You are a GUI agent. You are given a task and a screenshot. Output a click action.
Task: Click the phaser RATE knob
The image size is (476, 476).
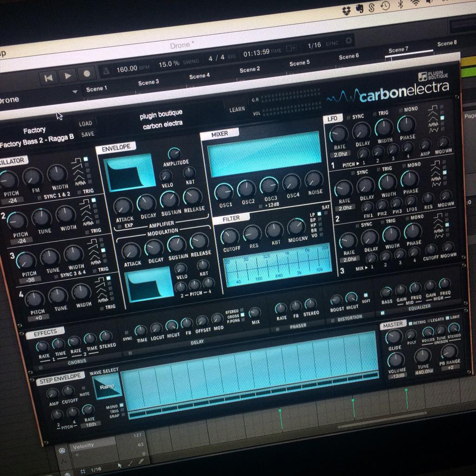point(280,309)
